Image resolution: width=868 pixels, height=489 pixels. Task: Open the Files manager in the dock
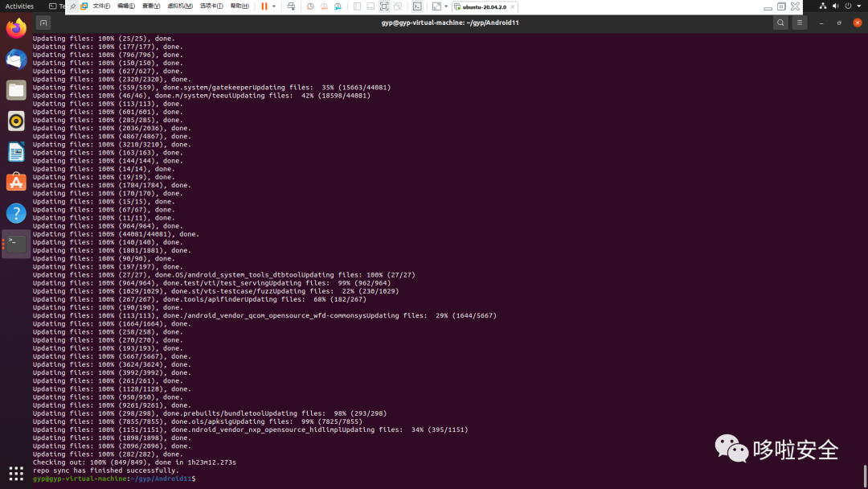pyautogui.click(x=16, y=90)
